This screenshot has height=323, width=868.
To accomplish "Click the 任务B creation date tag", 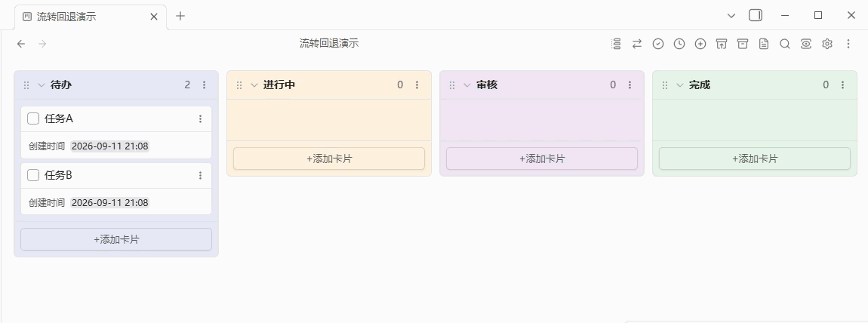I will tap(110, 202).
